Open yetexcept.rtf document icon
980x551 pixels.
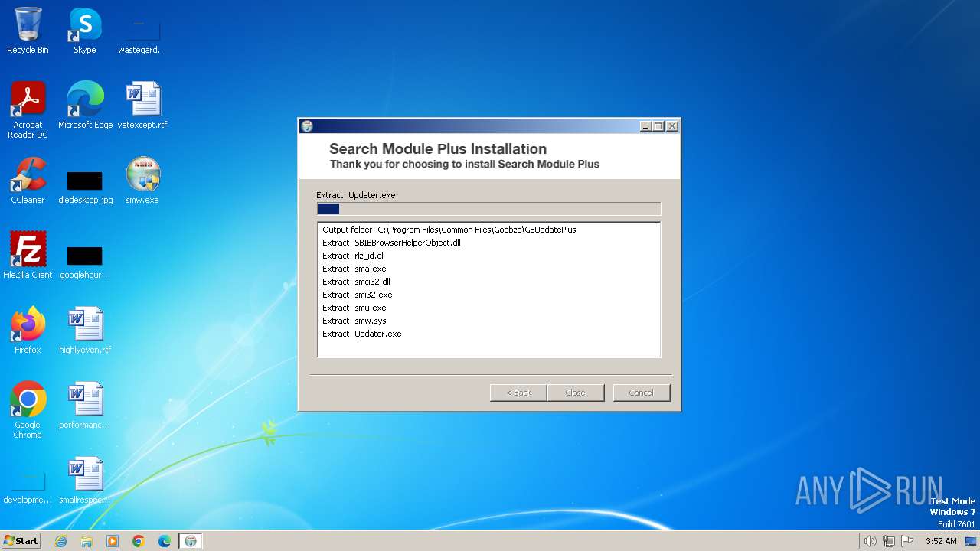[142, 106]
